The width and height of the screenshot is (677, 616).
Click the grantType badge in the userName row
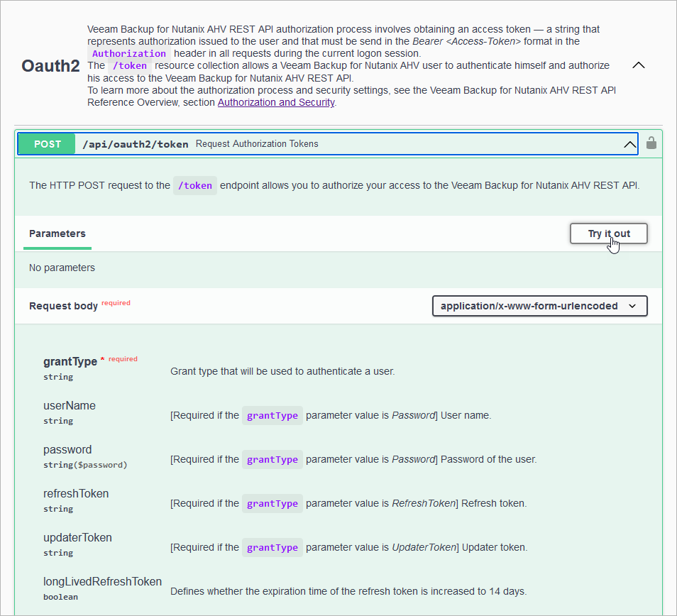[x=272, y=415]
